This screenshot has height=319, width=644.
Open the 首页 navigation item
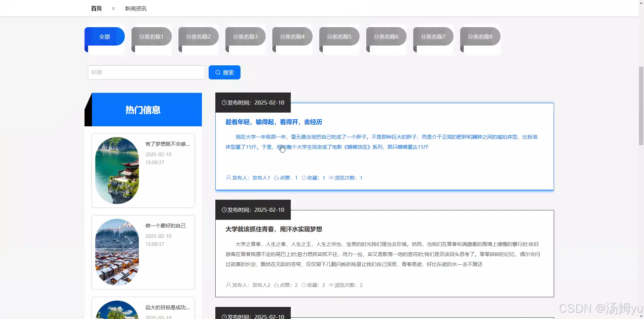(x=96, y=8)
